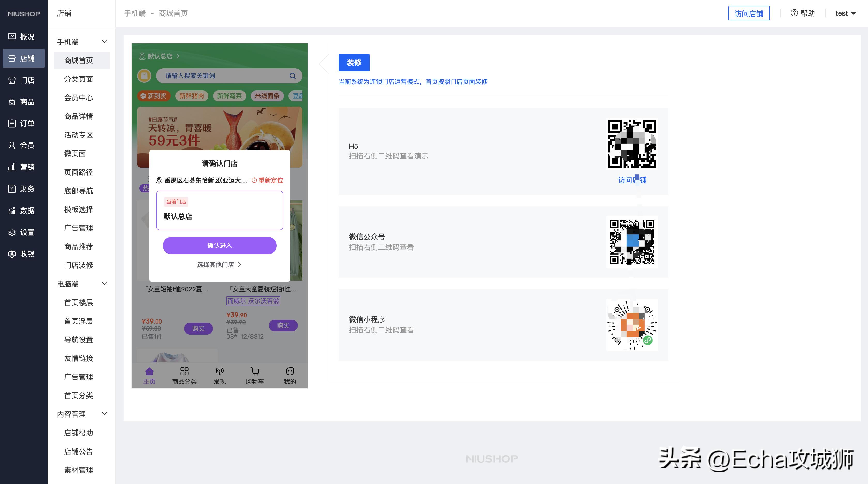Expand the 电脑端 section chevron
Viewport: 868px width, 484px height.
click(104, 283)
